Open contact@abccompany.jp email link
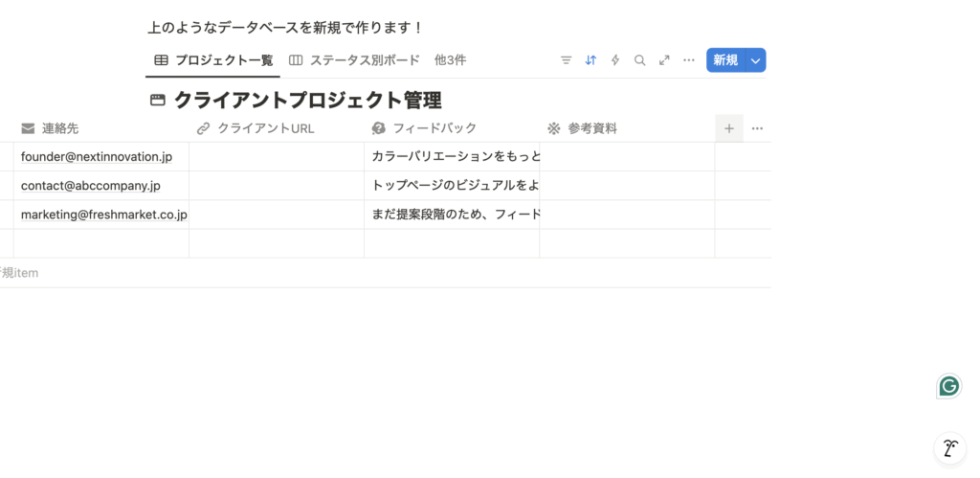 91,186
